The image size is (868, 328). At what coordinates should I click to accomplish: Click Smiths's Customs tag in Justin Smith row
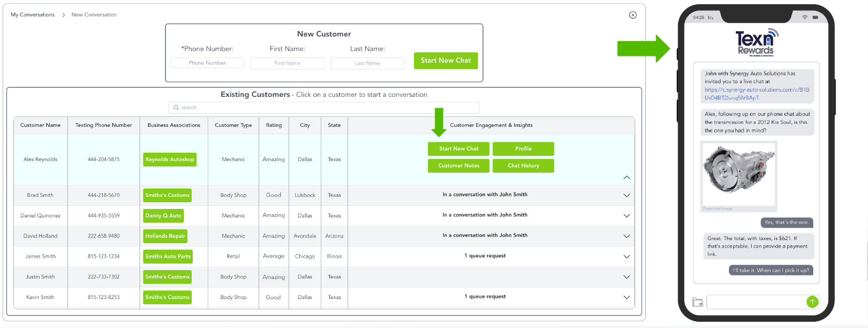(167, 277)
